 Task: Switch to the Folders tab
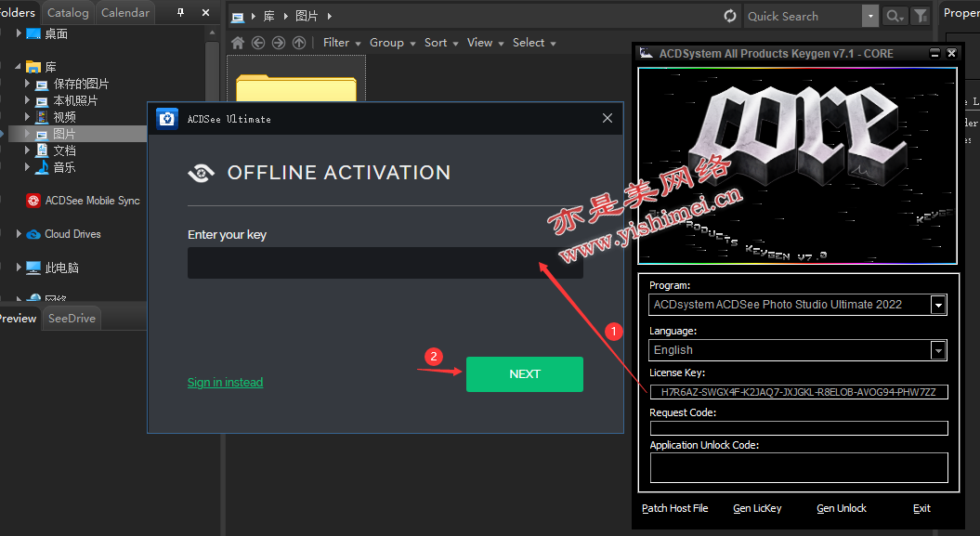18,12
